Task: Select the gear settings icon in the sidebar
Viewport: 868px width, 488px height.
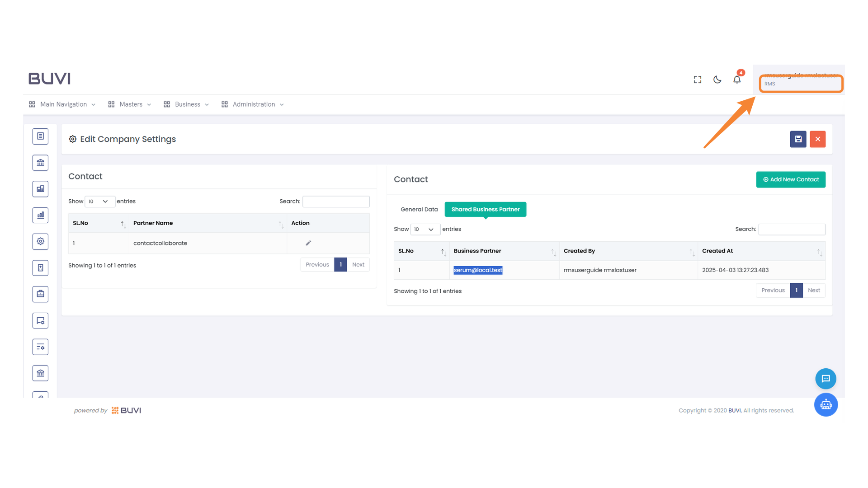Action: point(40,241)
